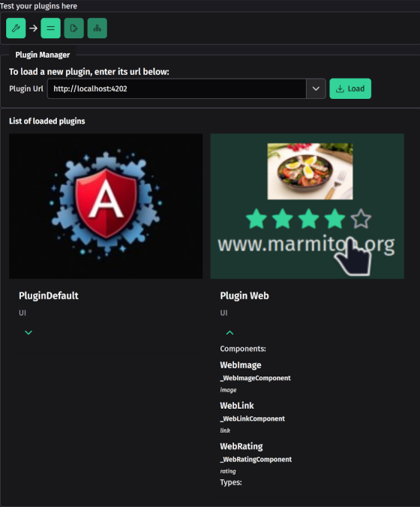Click the 'rating' selector text
The image size is (420, 507).
228,472
